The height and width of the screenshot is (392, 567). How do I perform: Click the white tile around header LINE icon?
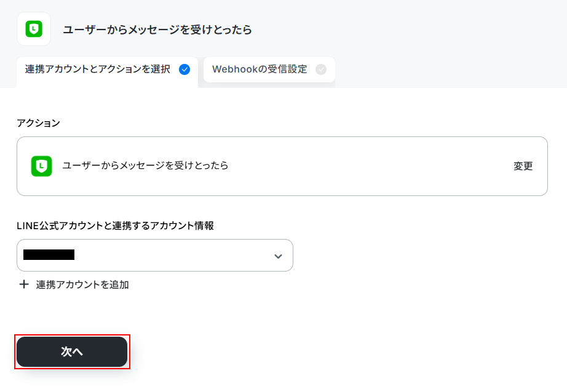[34, 29]
